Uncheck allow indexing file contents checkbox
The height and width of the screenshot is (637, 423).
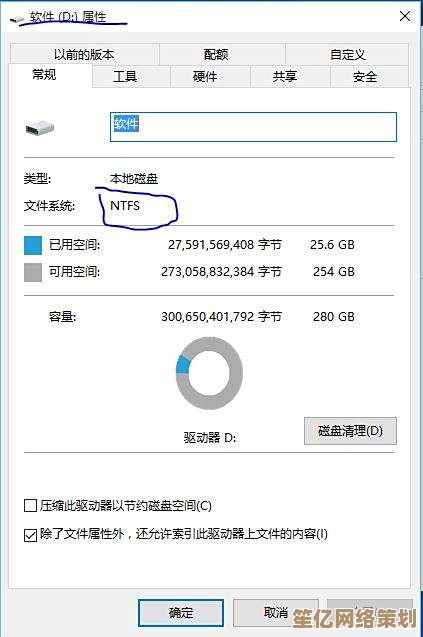click(x=30, y=535)
